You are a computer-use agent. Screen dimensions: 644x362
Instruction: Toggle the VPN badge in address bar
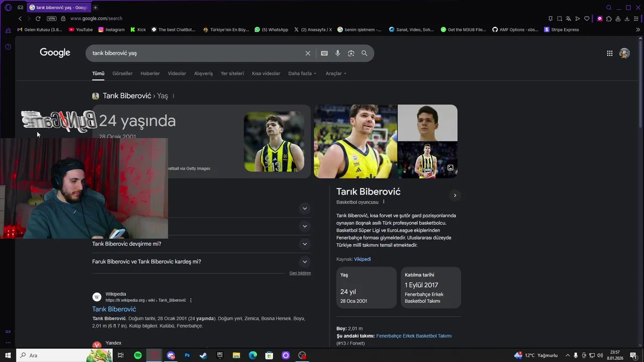click(x=51, y=19)
